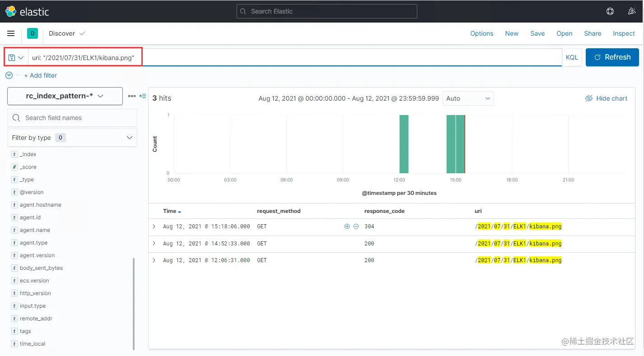Open the help menu via life ring icon
Image resolution: width=644 pixels, height=356 pixels.
(x=610, y=11)
